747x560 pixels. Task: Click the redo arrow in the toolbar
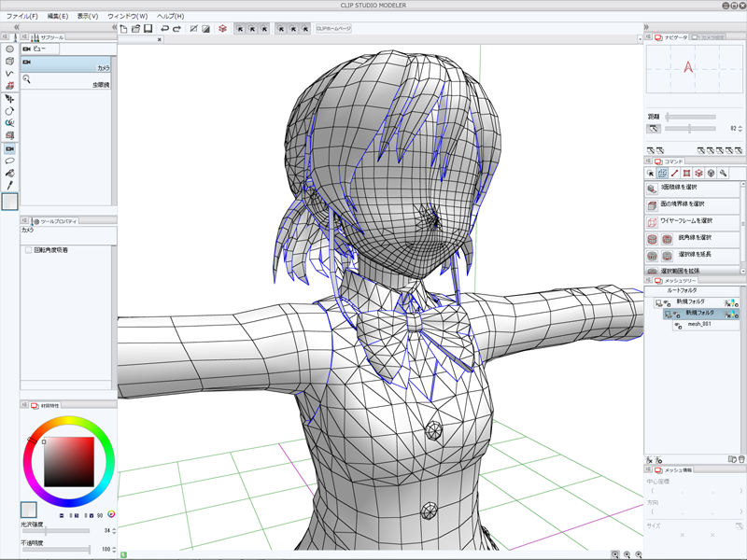point(177,29)
